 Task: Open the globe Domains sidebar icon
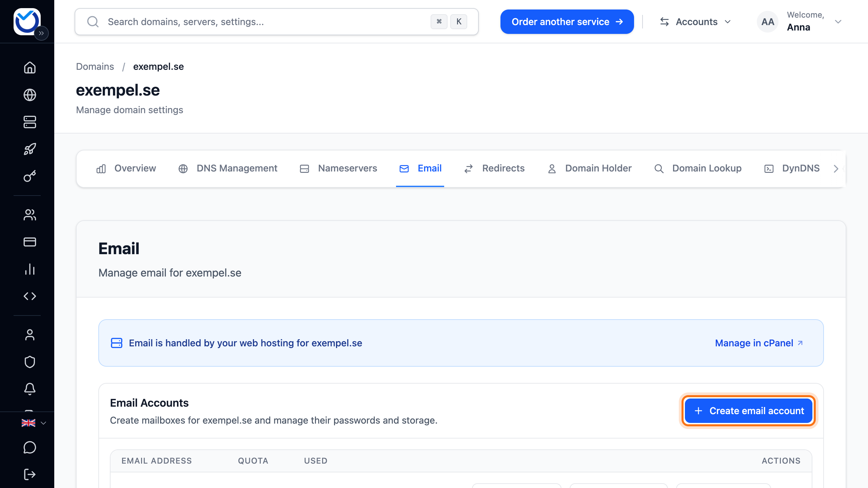pyautogui.click(x=30, y=95)
